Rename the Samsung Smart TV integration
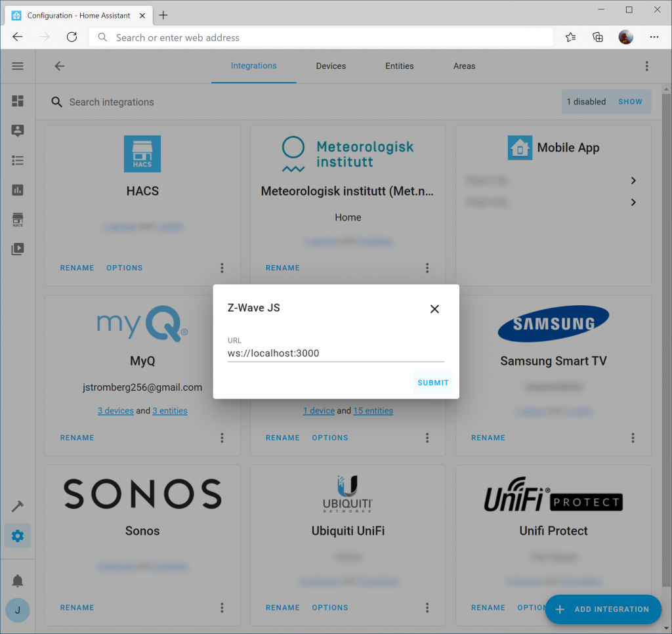Image resolution: width=672 pixels, height=634 pixels. [488, 438]
